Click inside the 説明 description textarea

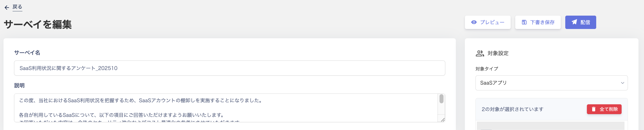(225, 108)
